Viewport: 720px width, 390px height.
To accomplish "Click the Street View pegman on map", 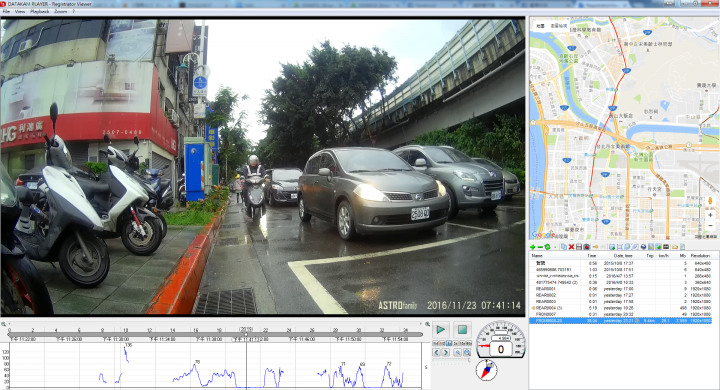I will [x=710, y=201].
